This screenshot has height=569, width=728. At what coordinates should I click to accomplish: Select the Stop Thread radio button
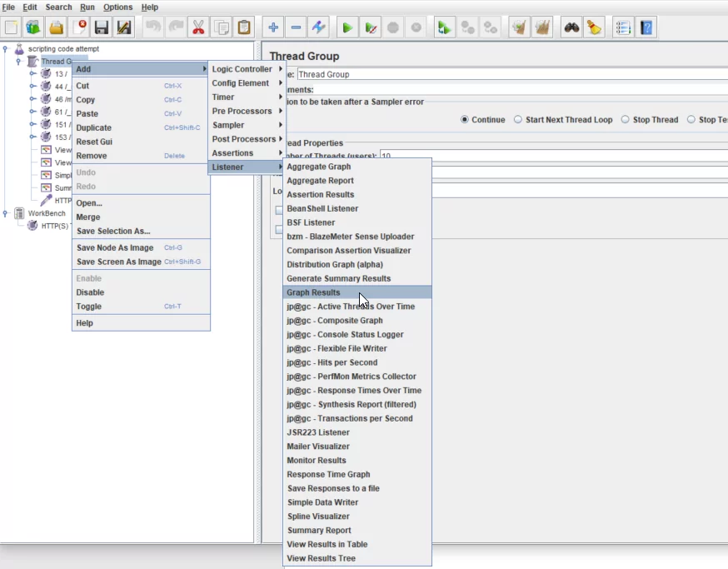(626, 119)
